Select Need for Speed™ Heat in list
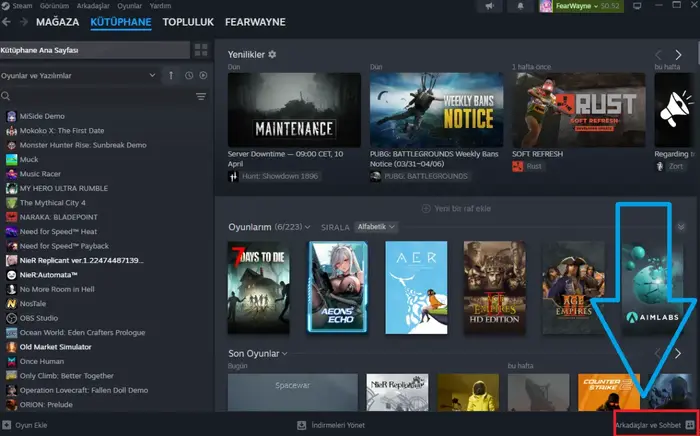 58,232
